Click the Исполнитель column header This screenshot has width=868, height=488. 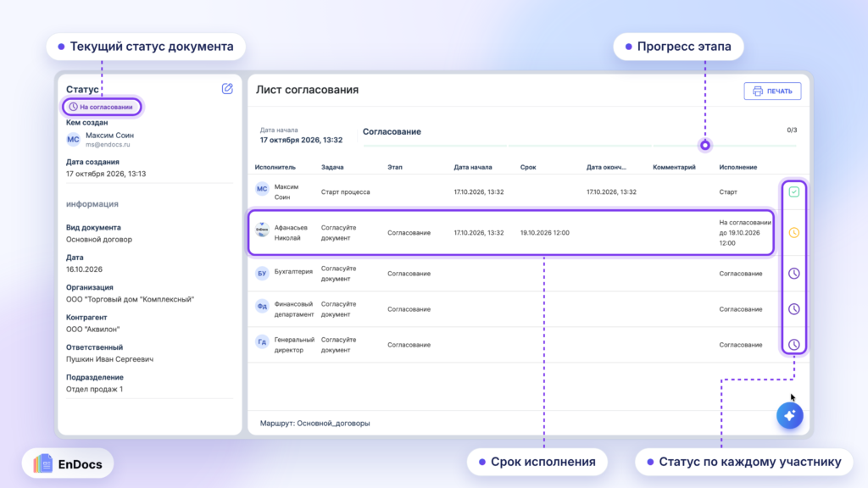(x=275, y=167)
